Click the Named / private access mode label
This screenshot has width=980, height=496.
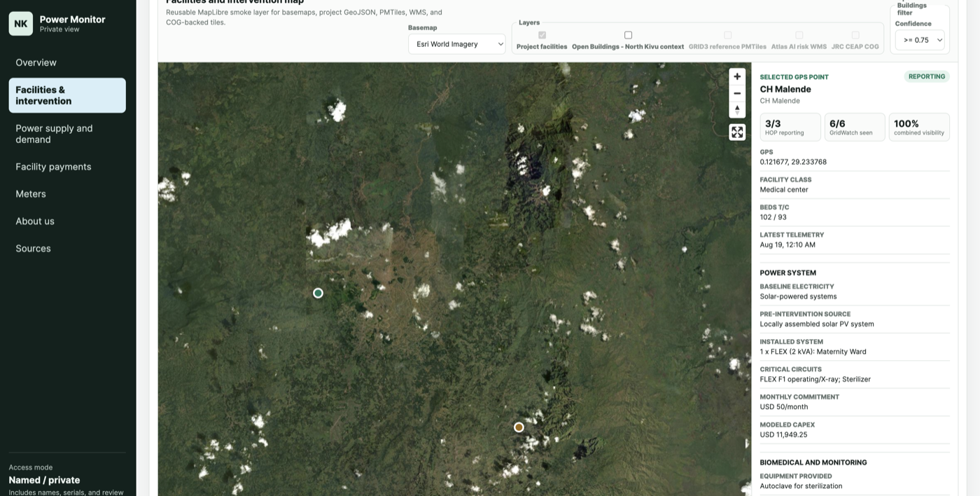pos(44,480)
